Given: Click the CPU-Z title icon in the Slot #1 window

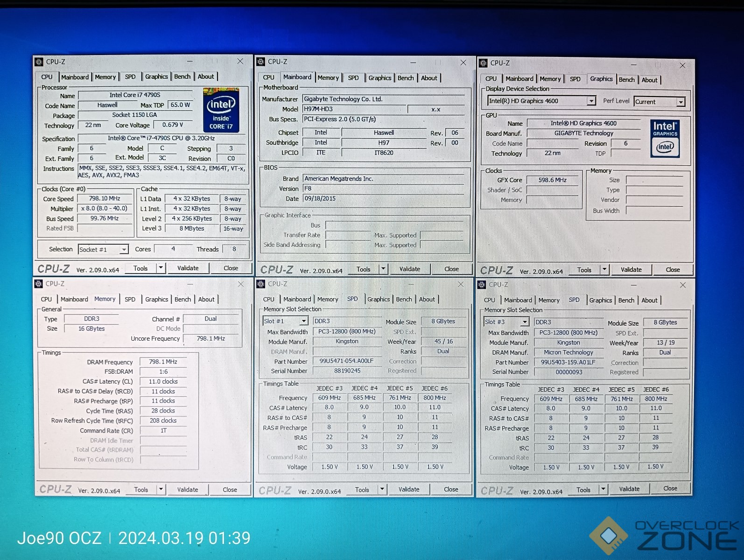Looking at the screenshot, I should click(x=261, y=284).
